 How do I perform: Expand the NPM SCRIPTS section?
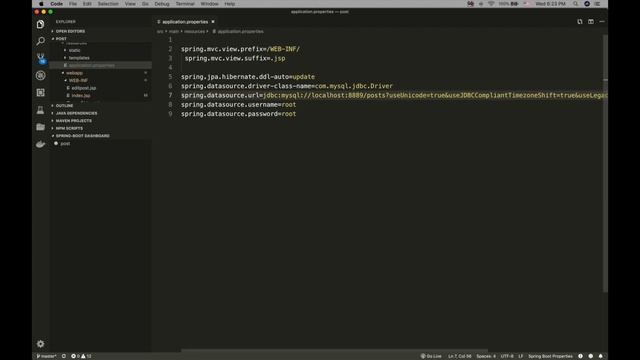[100, 128]
